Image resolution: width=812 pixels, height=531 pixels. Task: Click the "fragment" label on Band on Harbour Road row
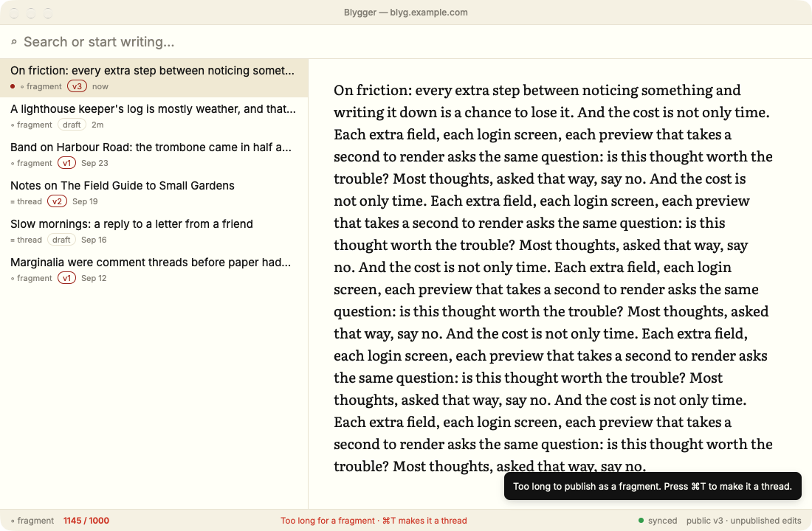pos(35,163)
